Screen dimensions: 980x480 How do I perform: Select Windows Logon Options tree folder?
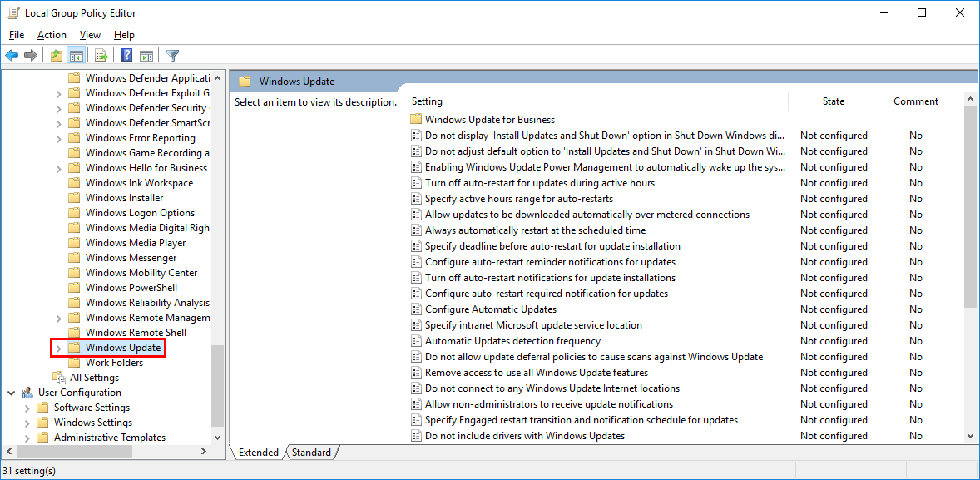pos(140,212)
